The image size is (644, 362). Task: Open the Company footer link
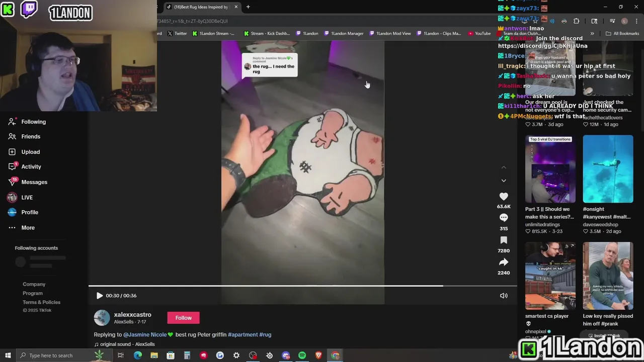pos(34,285)
